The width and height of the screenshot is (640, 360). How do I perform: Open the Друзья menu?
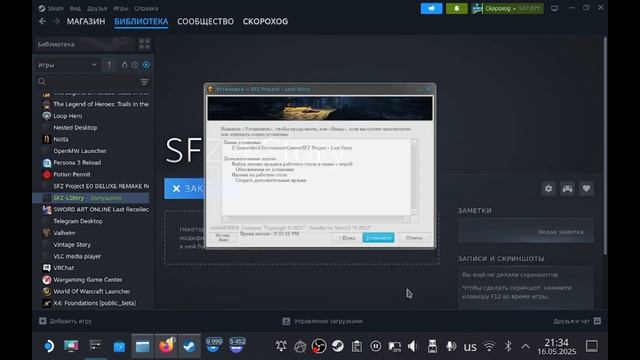point(97,8)
